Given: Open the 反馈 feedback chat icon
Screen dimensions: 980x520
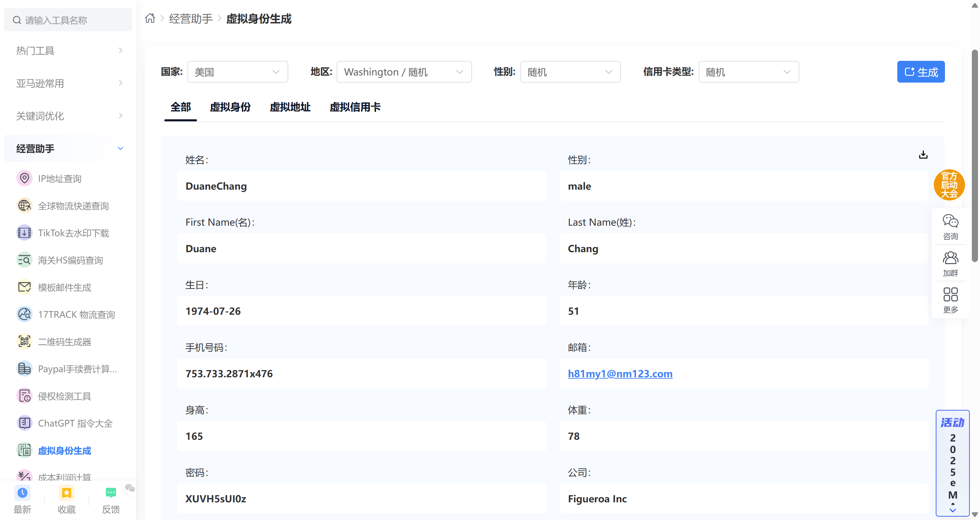Looking at the screenshot, I should click(111, 493).
